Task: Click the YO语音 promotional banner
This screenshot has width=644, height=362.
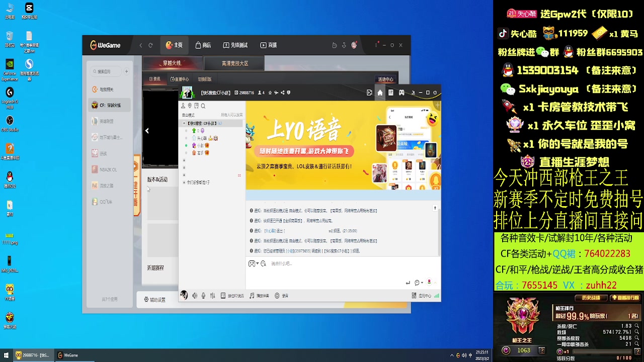Action: [x=343, y=145]
